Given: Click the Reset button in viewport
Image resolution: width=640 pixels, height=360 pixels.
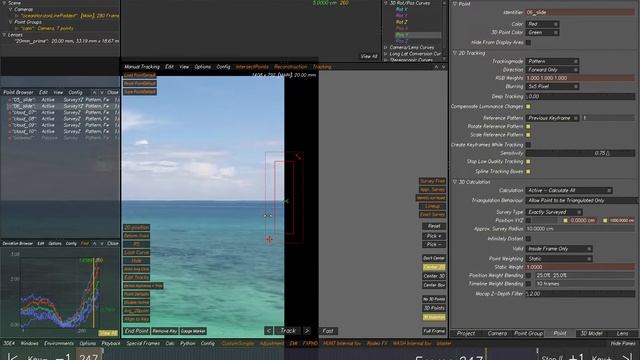Looking at the screenshot, I should 433,226.
